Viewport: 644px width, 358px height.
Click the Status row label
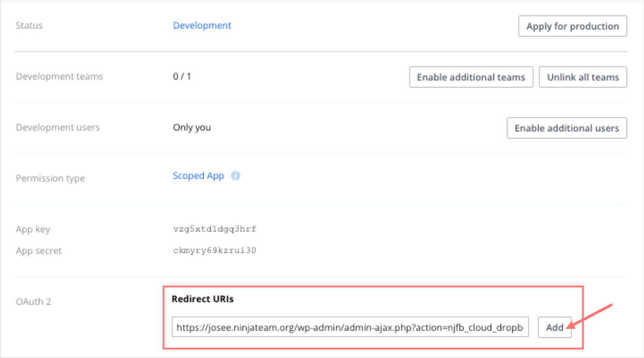coord(29,25)
